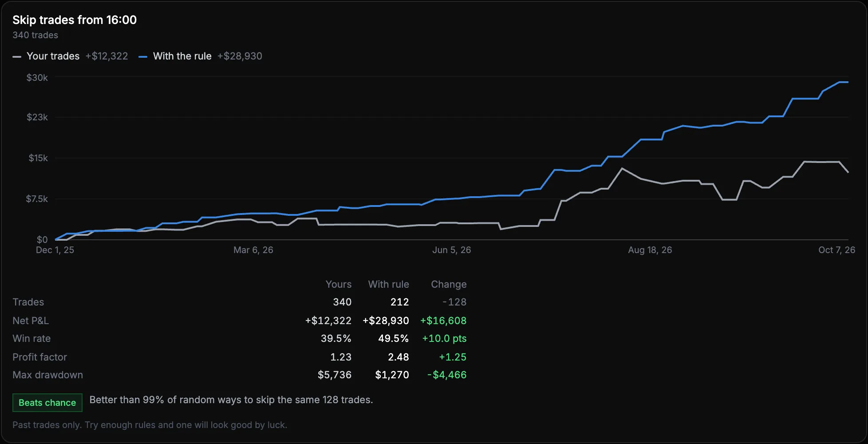The image size is (868, 444).
Task: Click the 'Oct 7, 26' date label
Action: (837, 250)
